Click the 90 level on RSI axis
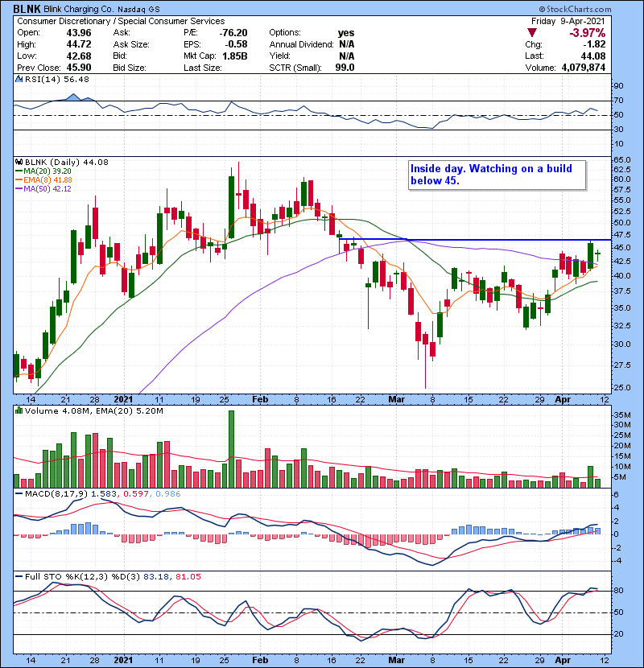 click(618, 86)
